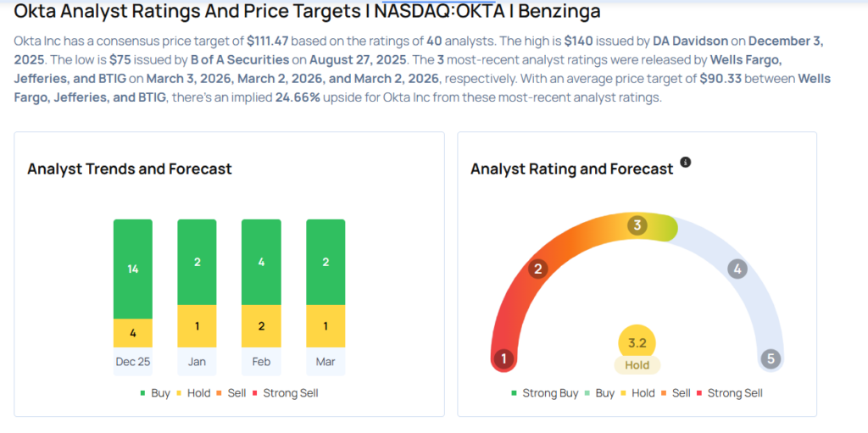
Task: Select the Jan month label
Action: click(x=197, y=361)
